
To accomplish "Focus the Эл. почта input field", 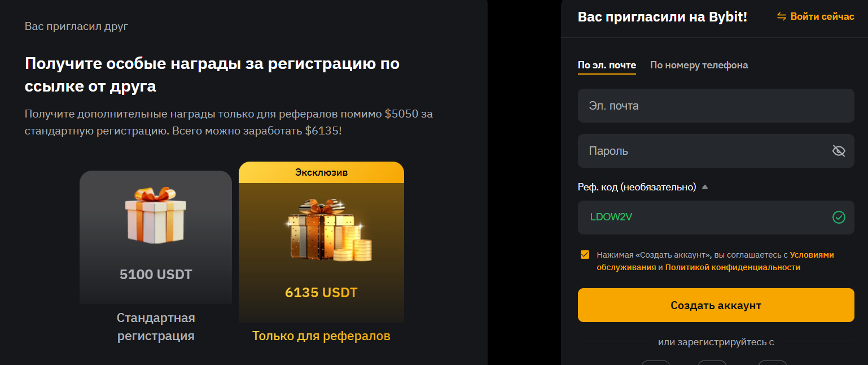I will (x=716, y=106).
